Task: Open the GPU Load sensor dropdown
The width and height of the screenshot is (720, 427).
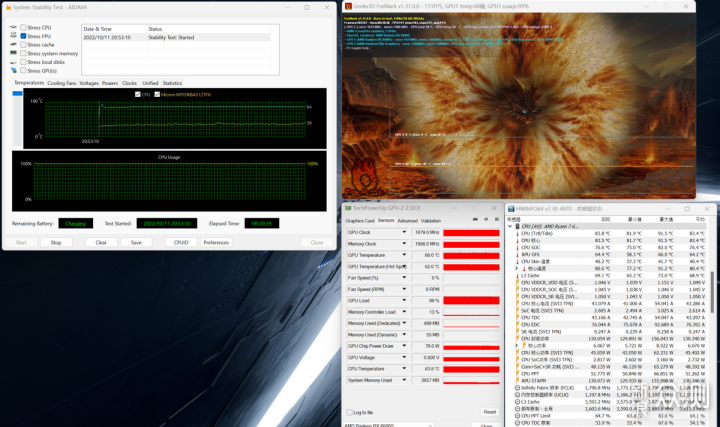Action: [404, 301]
